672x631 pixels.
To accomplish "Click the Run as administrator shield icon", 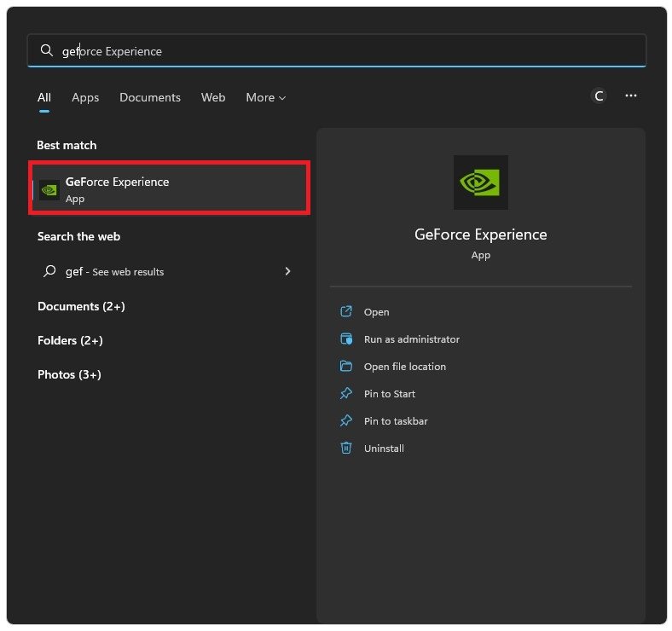I will 346,339.
